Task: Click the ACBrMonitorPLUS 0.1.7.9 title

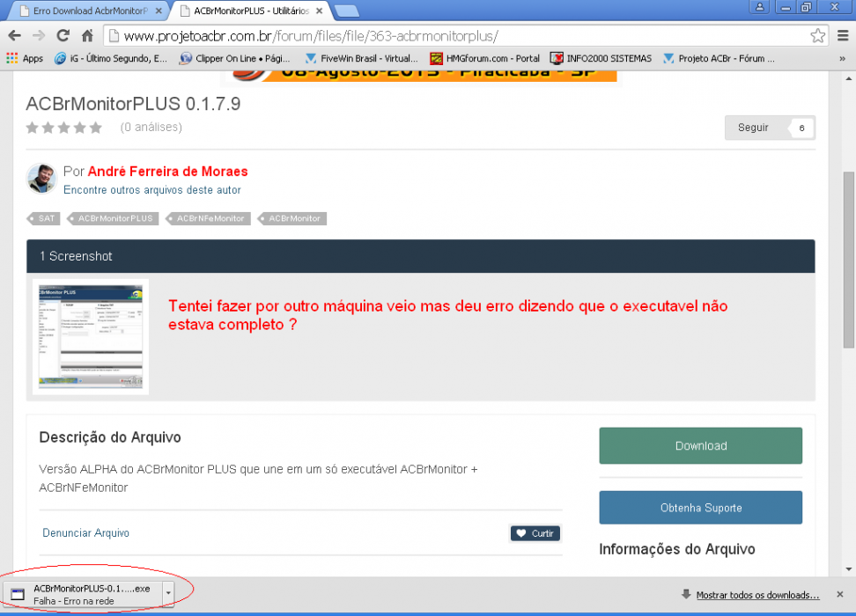Action: [x=133, y=104]
